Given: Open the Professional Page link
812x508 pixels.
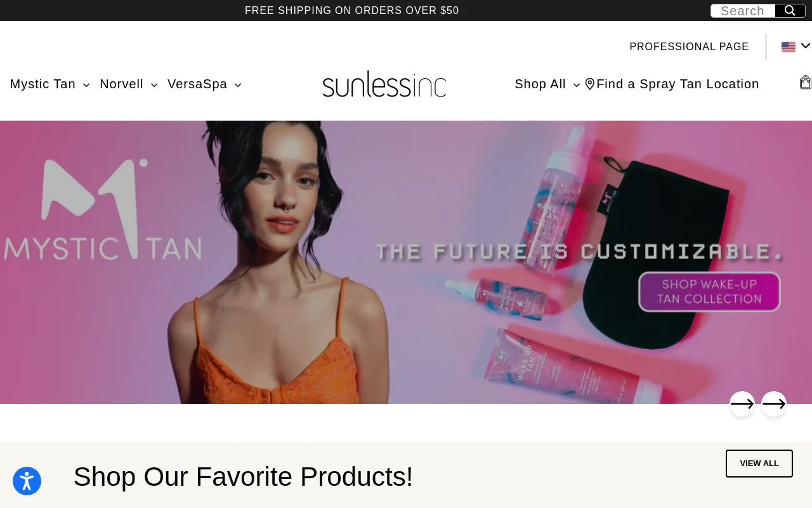Looking at the screenshot, I should [x=689, y=47].
